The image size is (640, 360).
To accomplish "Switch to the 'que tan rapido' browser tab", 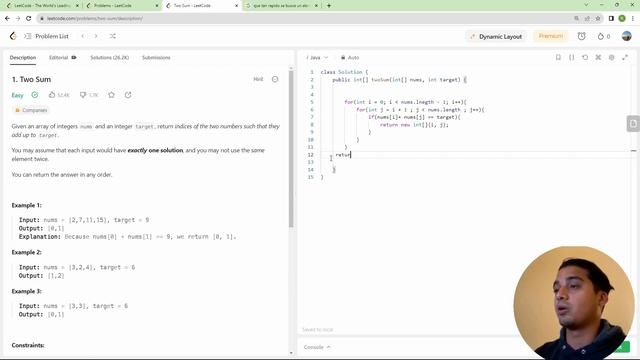I will click(x=282, y=6).
